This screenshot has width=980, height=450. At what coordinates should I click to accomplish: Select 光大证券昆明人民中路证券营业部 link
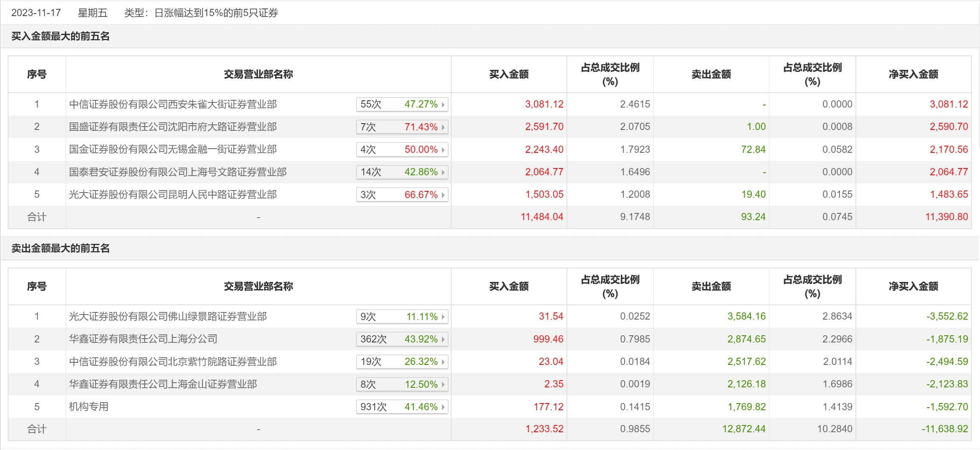[x=173, y=194]
